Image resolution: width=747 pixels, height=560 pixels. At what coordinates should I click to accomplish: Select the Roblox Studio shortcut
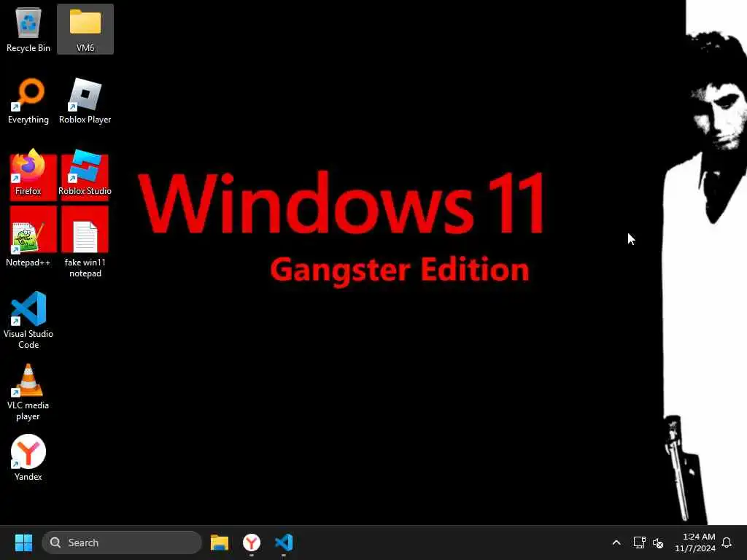pyautogui.click(x=85, y=172)
